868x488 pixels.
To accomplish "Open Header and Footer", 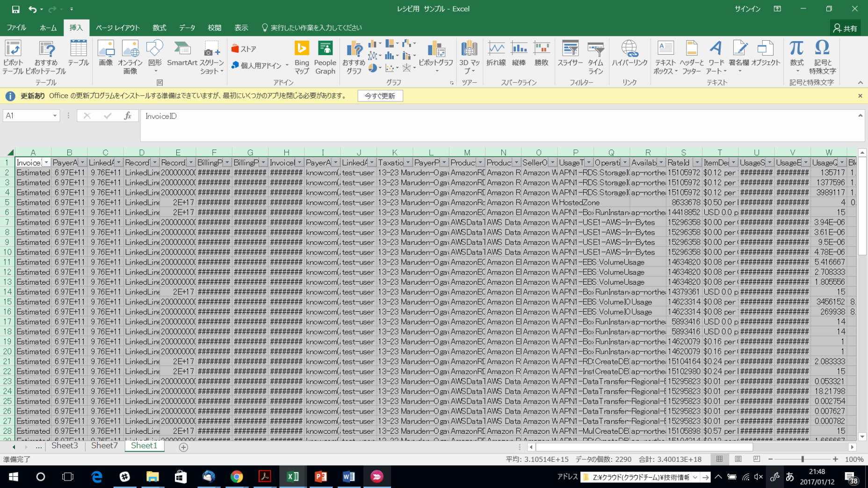I will [x=691, y=57].
